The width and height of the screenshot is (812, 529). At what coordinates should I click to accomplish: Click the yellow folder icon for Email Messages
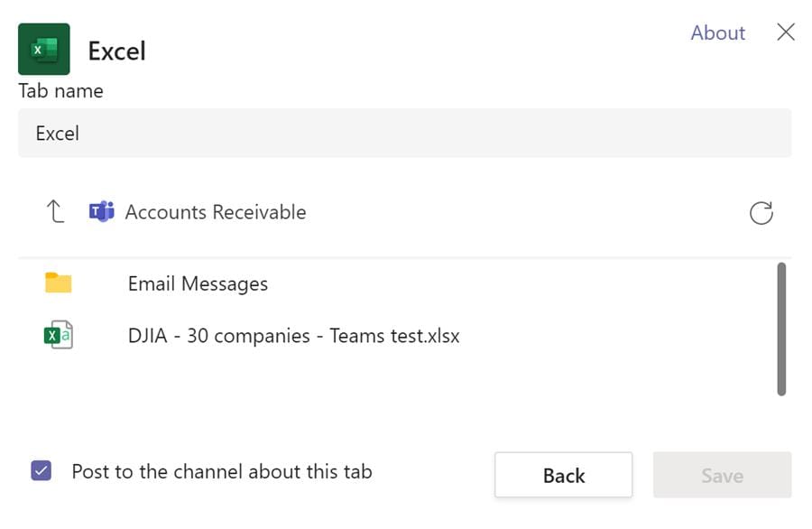pos(58,283)
